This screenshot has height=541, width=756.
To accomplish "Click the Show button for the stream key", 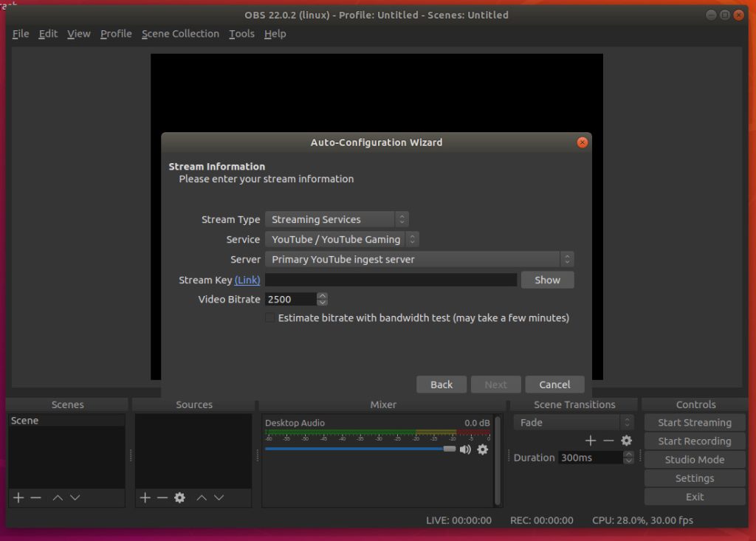I will pyautogui.click(x=547, y=280).
